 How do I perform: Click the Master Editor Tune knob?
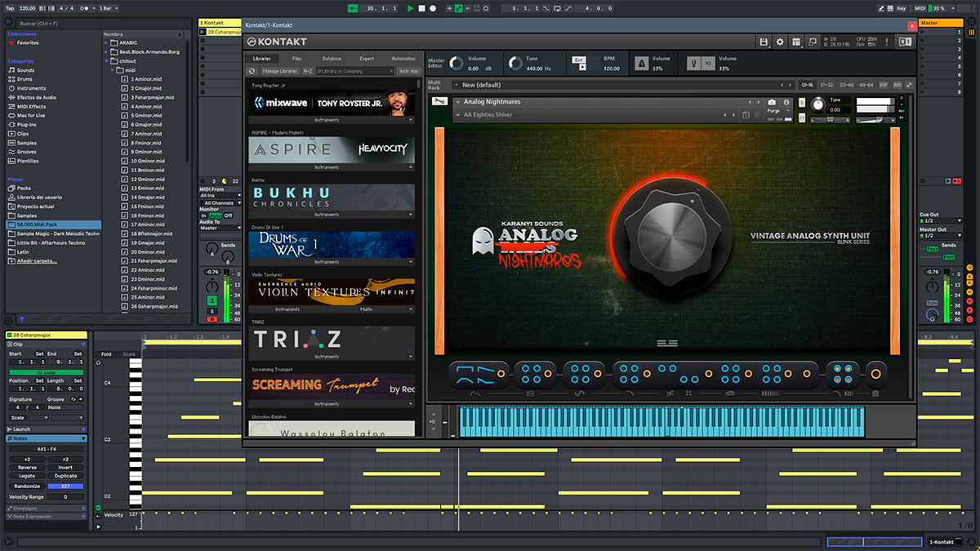[515, 63]
